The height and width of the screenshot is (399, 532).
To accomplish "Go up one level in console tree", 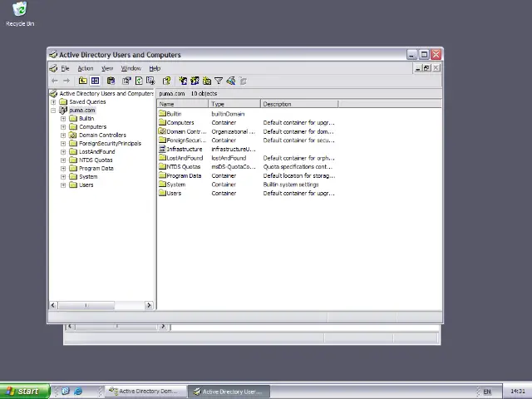I will click(x=83, y=81).
